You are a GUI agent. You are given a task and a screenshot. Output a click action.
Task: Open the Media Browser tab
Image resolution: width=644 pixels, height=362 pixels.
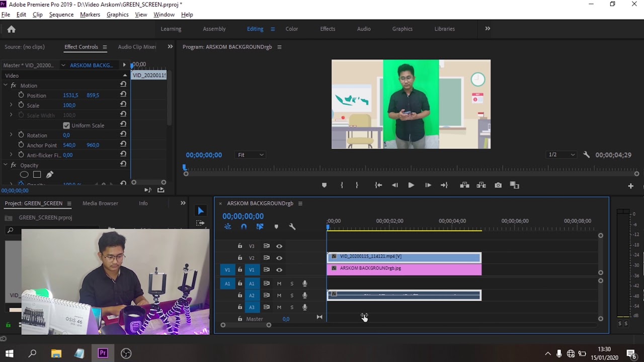[100, 203]
